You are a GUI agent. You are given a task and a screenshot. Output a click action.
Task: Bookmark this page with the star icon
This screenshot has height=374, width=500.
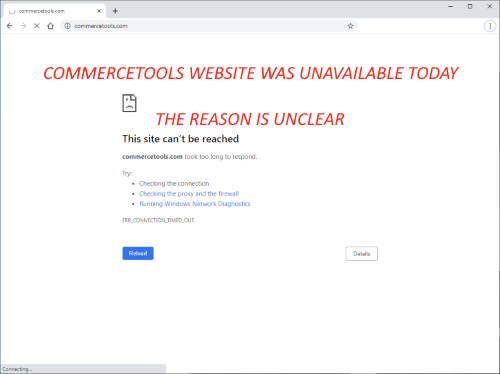[x=350, y=26]
